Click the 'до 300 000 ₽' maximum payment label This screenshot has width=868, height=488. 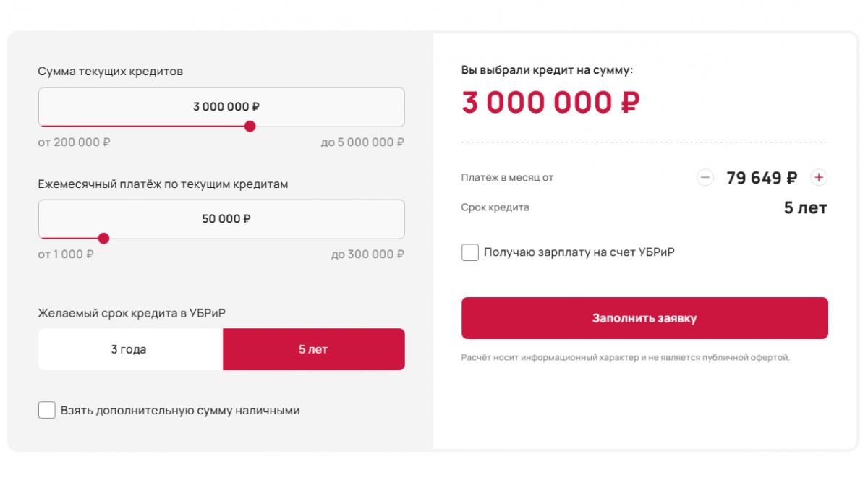[367, 254]
